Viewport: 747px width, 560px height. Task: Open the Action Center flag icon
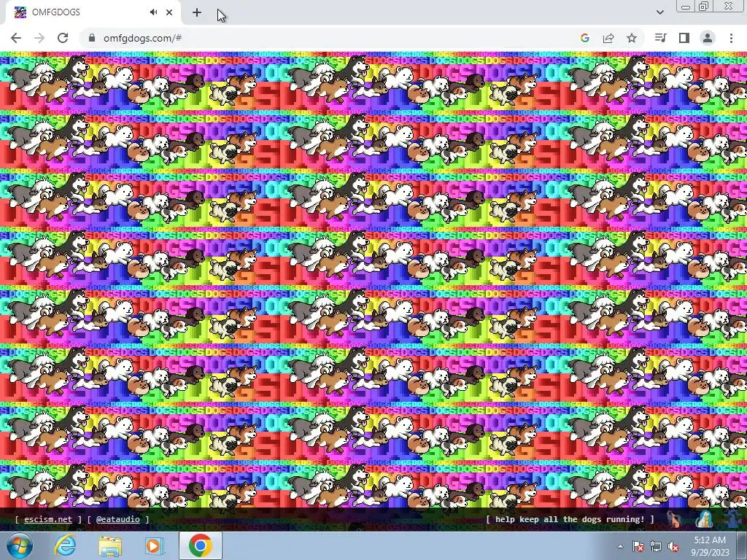pos(638,547)
